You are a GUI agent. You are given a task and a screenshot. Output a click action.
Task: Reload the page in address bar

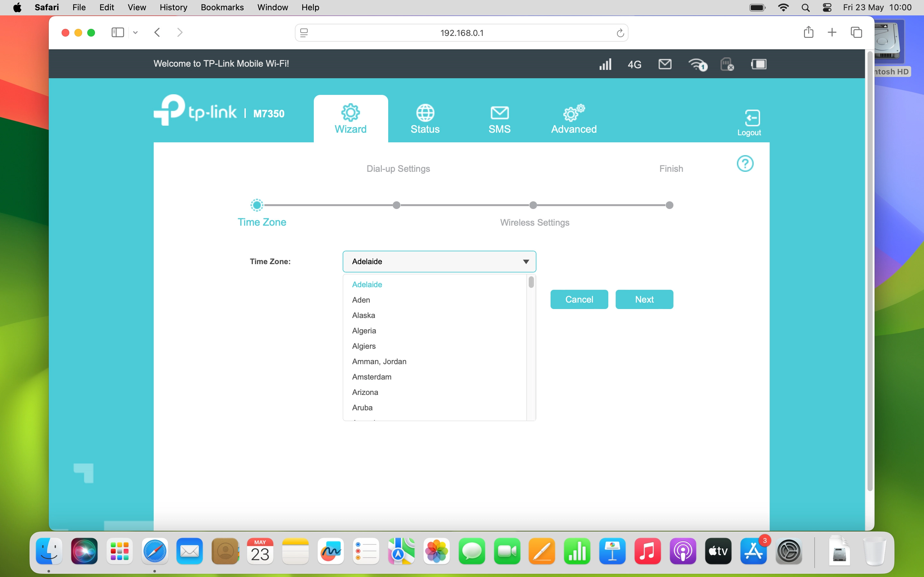[x=620, y=33]
